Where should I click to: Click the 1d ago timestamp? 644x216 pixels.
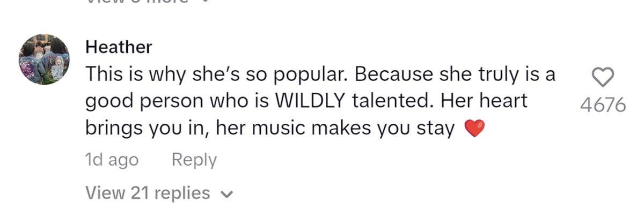coord(112,160)
